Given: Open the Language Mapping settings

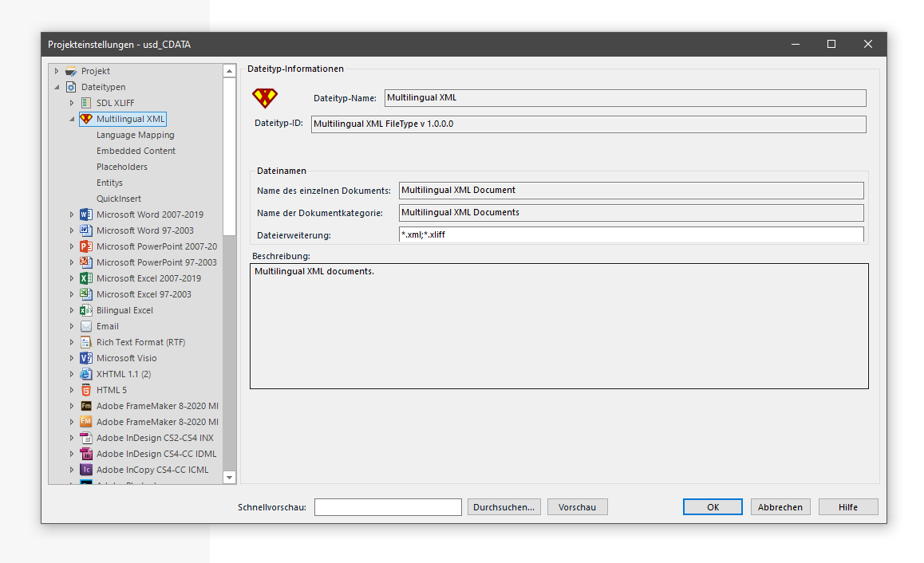Looking at the screenshot, I should 136,135.
